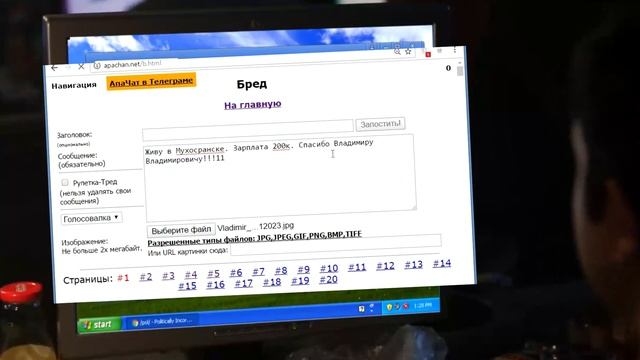Go to page #16
Screen dimensions: 640x360
[216, 284]
